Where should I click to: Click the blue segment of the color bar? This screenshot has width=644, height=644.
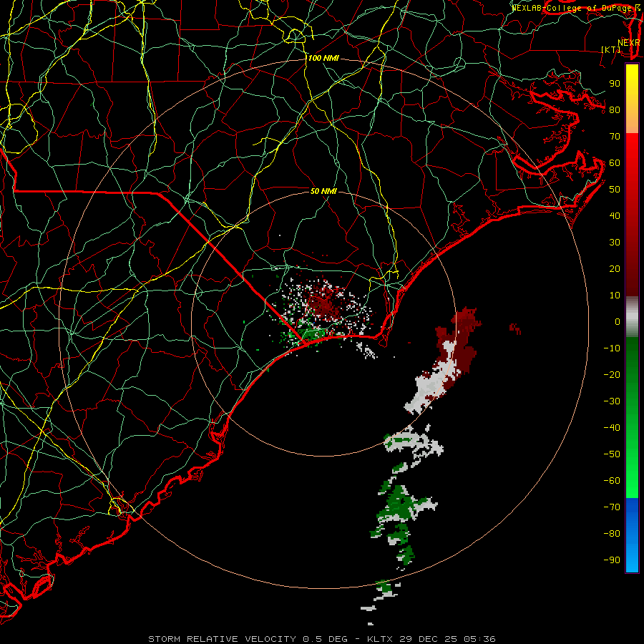(632, 535)
